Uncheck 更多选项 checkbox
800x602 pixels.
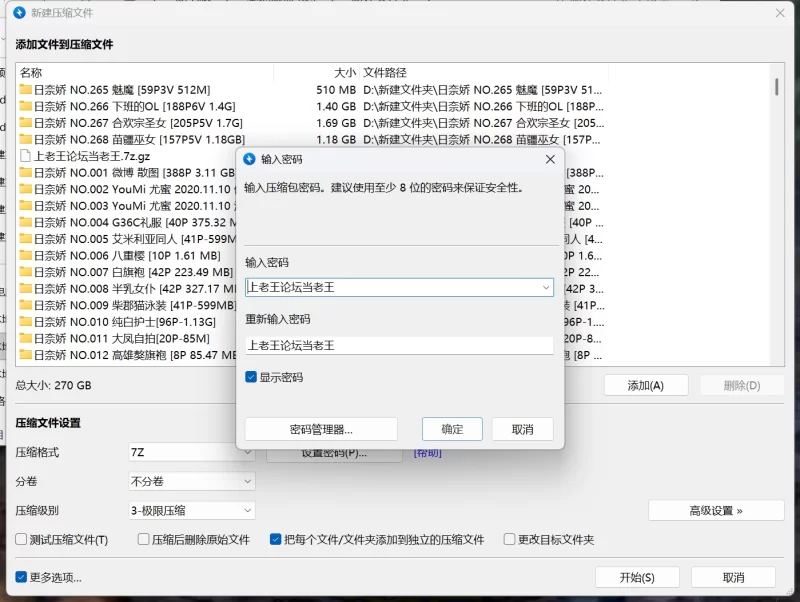click(22, 577)
